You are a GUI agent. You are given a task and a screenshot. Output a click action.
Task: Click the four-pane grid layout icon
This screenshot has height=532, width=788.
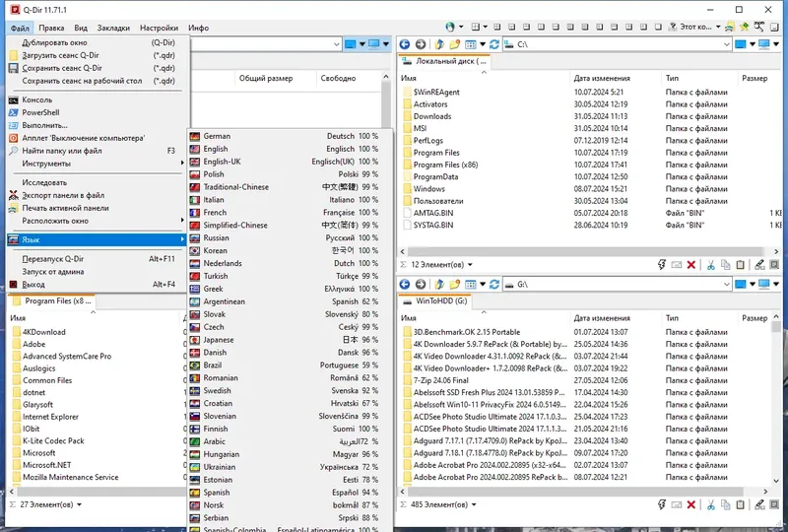coord(476,27)
